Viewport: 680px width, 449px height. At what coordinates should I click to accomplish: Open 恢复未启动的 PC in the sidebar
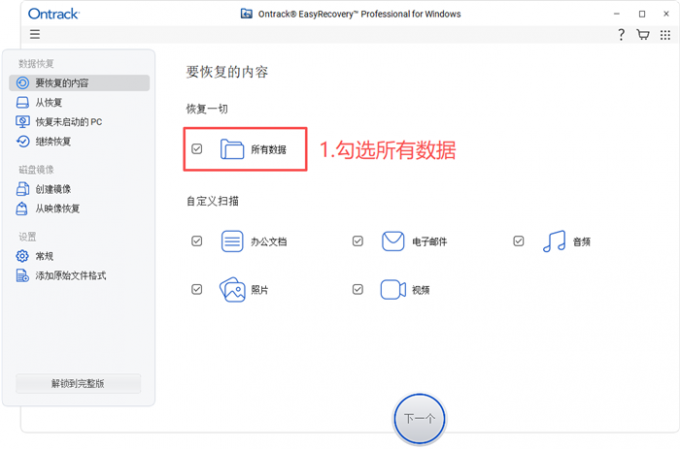pyautogui.click(x=68, y=121)
